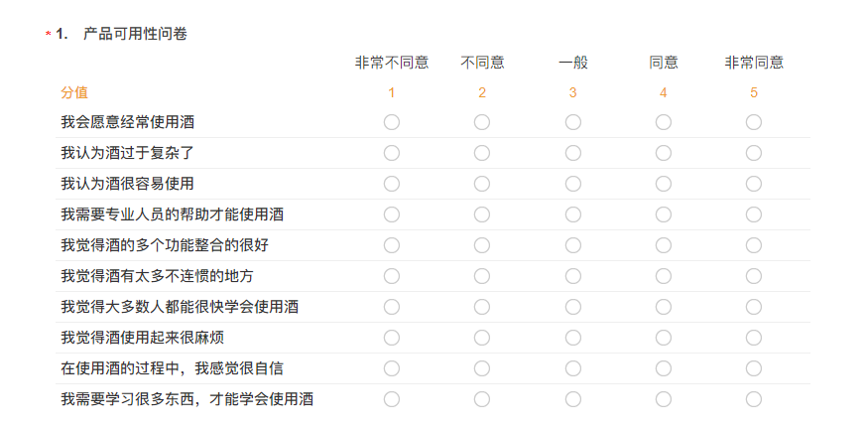Select 非常不同意 for 我会愿意经常使用酒
The height and width of the screenshot is (428, 868).
click(392, 122)
